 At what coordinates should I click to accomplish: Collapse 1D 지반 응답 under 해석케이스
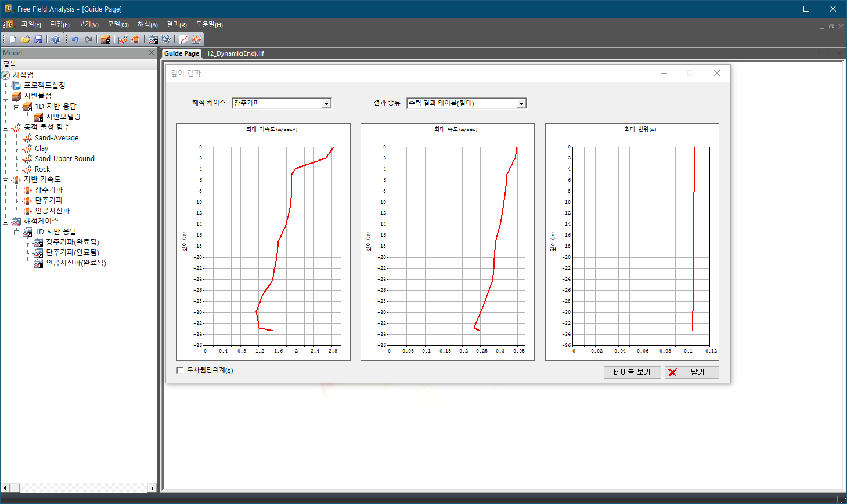pyautogui.click(x=17, y=232)
